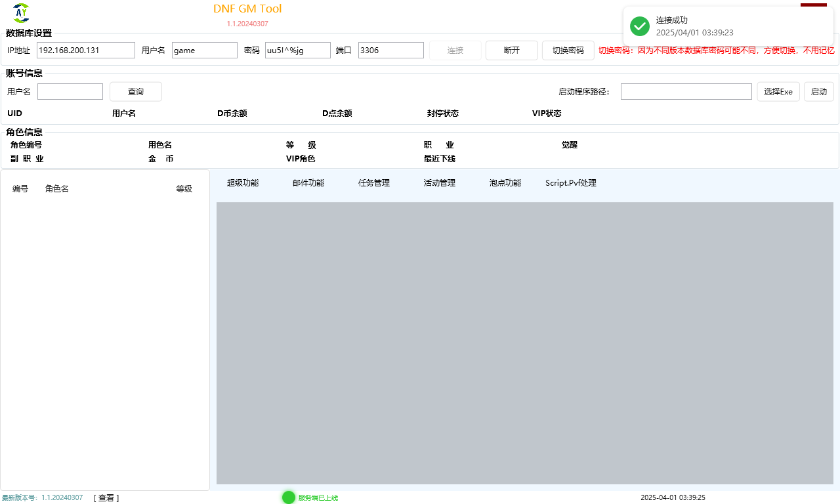Click the dark red window button
The width and height of the screenshot is (840, 504).
[x=814, y=5]
